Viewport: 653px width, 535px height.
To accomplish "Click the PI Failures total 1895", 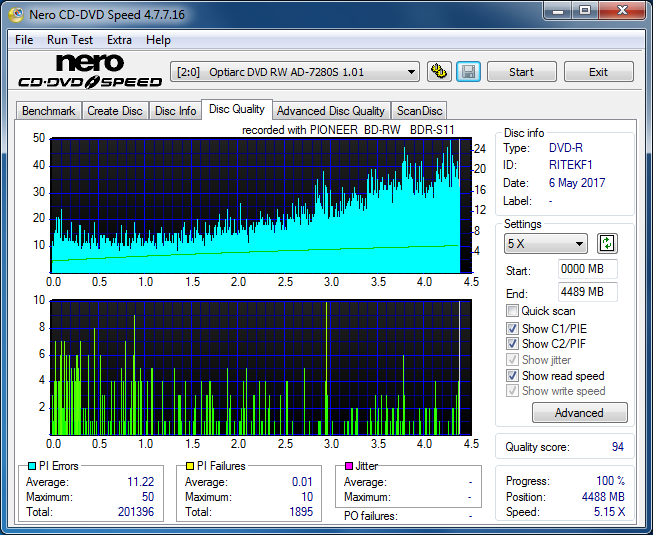I will tap(301, 512).
